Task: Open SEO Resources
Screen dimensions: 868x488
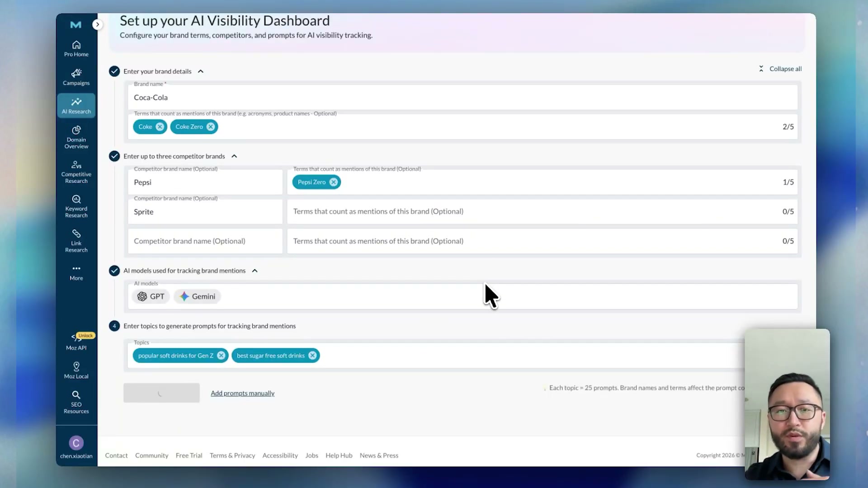Action: coord(76,402)
